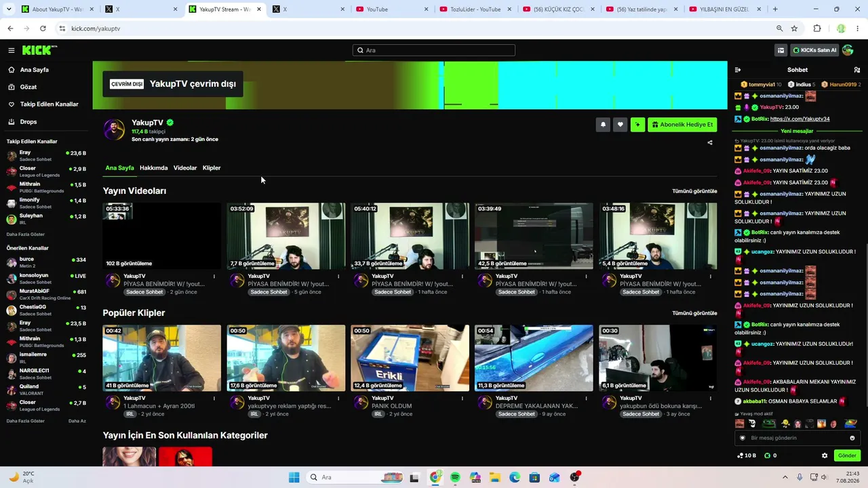Image resolution: width=868 pixels, height=488 pixels.
Task: Switch to the Videolar tab
Action: (x=185, y=168)
